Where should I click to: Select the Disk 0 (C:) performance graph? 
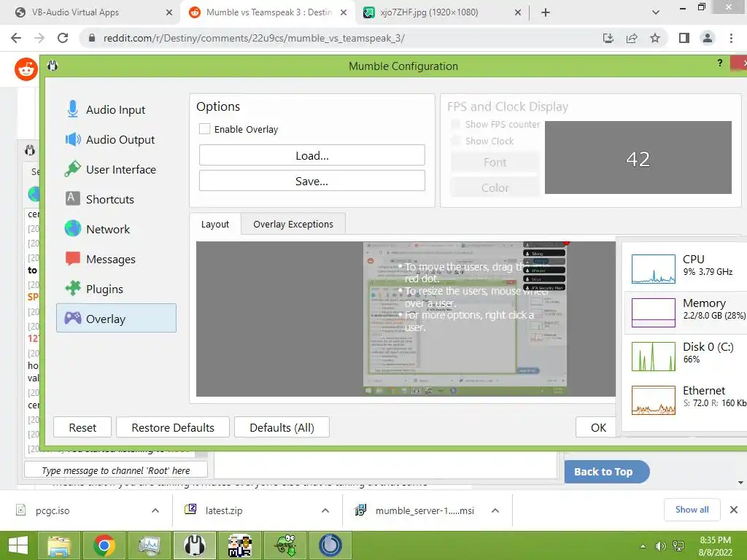click(x=653, y=356)
